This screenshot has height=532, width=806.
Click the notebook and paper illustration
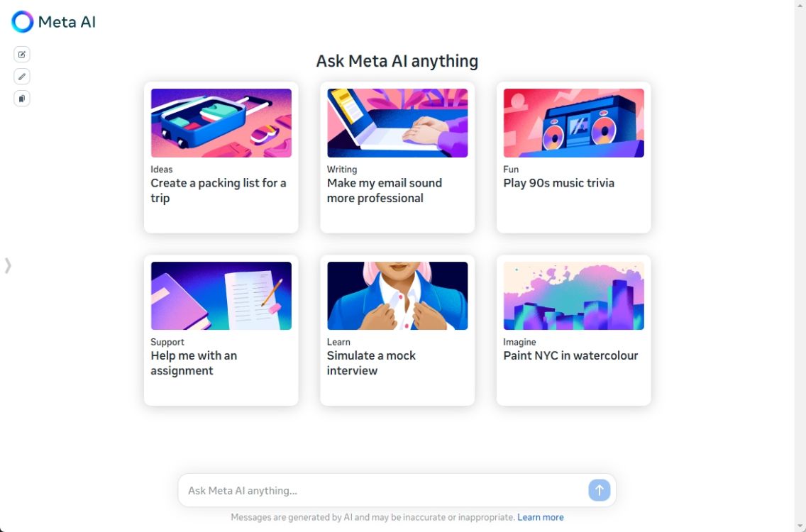point(221,296)
